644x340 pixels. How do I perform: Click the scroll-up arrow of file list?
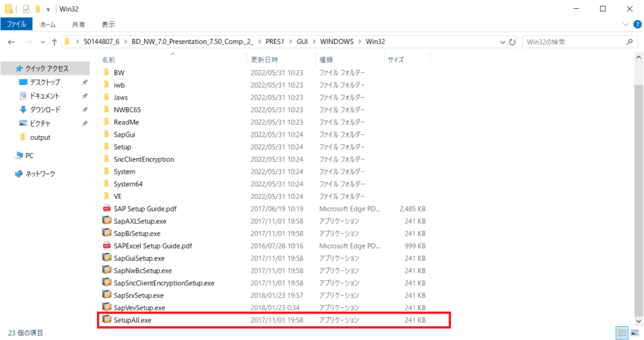click(x=638, y=57)
